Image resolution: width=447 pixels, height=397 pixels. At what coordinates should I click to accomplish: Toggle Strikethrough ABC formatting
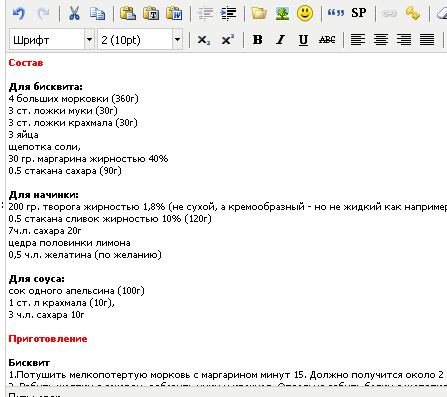[327, 40]
